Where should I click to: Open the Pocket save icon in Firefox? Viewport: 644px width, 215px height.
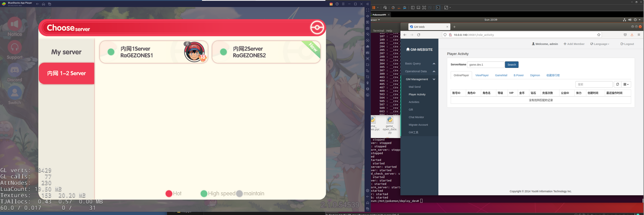click(x=625, y=35)
